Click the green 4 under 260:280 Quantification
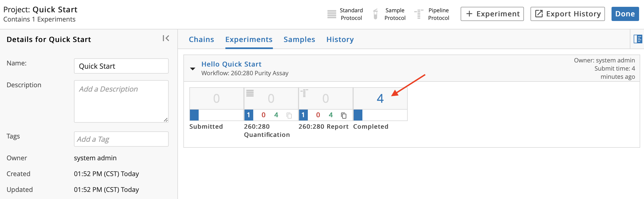 [276, 115]
